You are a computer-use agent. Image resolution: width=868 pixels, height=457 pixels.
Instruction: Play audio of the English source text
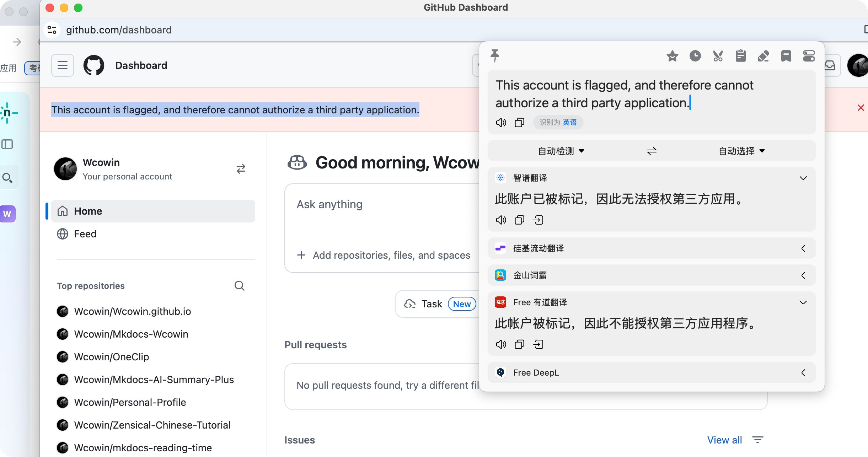click(x=501, y=123)
